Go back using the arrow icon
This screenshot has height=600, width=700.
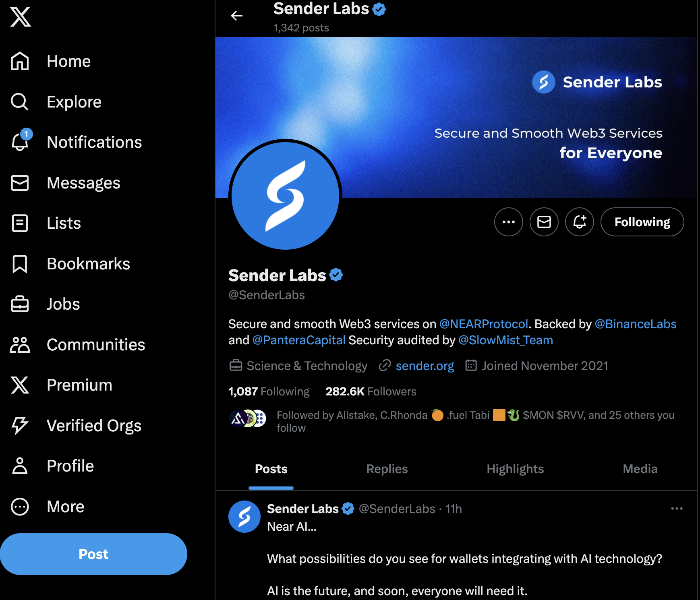[x=237, y=16]
